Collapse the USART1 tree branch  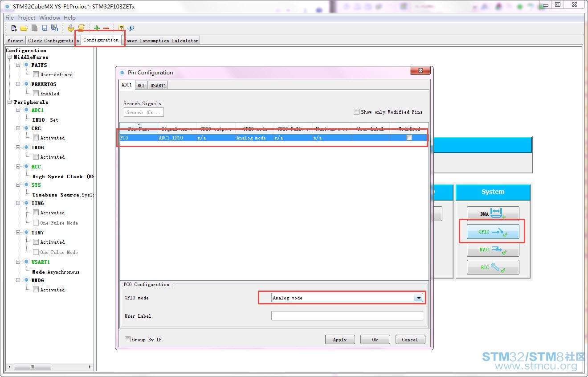pyautogui.click(x=18, y=262)
